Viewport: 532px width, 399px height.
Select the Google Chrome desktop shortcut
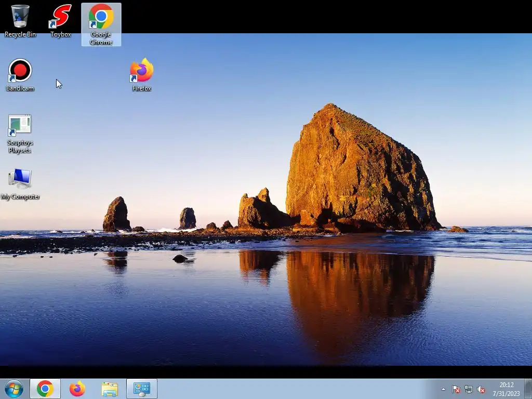click(101, 24)
